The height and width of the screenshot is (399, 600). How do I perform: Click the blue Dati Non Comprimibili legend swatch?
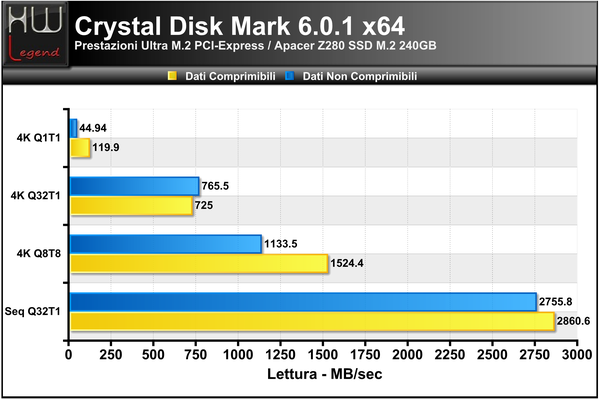(x=290, y=76)
